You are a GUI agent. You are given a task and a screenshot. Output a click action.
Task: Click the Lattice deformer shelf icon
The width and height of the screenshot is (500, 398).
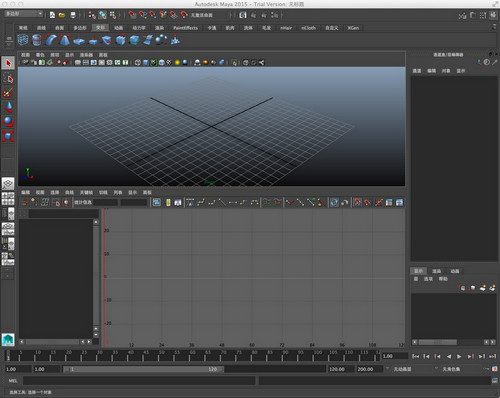click(23, 40)
